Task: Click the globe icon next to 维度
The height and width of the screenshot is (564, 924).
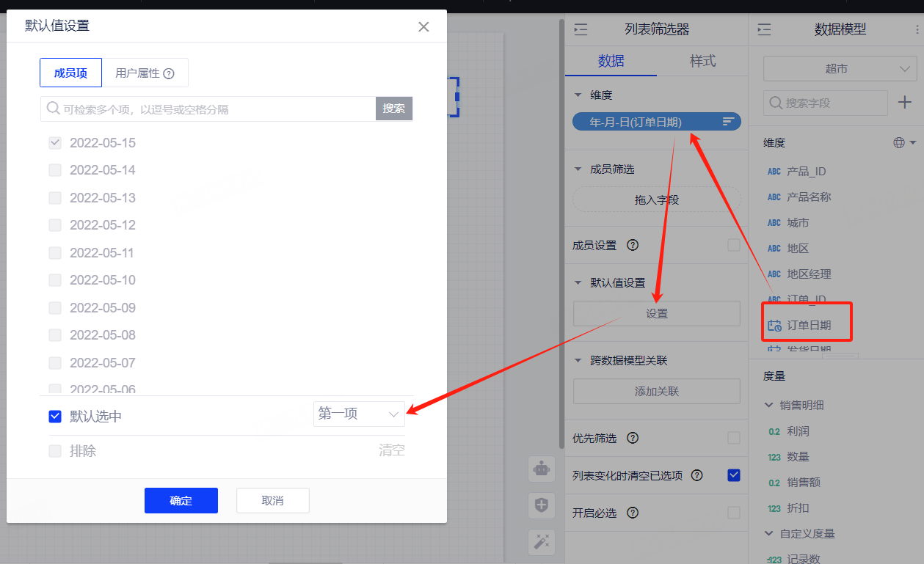Action: click(x=898, y=143)
